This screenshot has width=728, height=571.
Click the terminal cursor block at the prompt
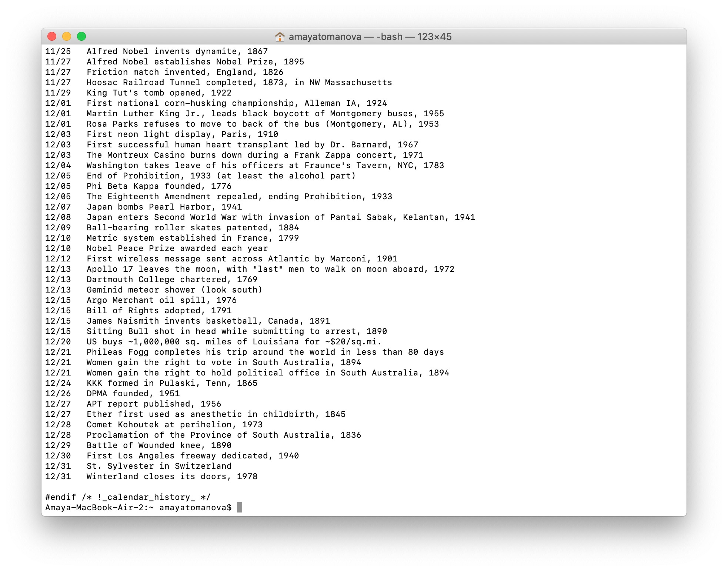click(240, 507)
